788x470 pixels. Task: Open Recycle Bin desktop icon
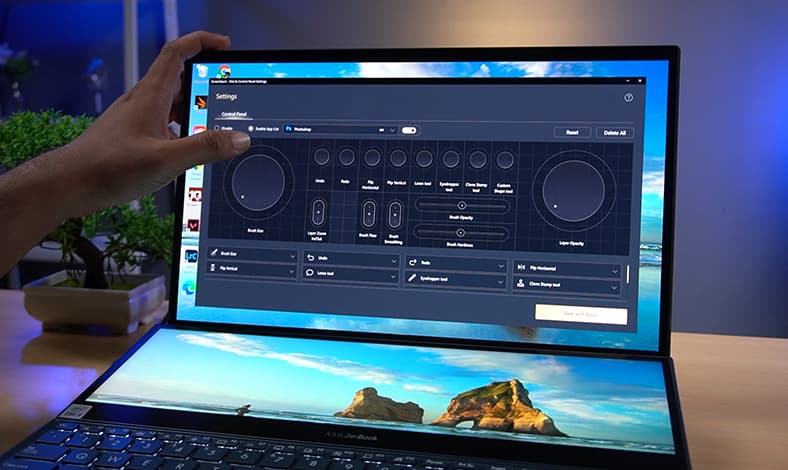pos(202,71)
